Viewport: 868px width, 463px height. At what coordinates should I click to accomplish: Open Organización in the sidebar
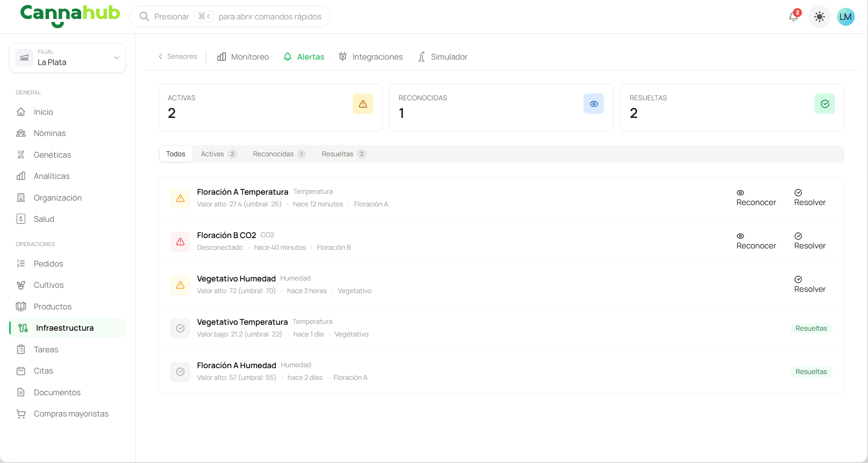pyautogui.click(x=67, y=198)
